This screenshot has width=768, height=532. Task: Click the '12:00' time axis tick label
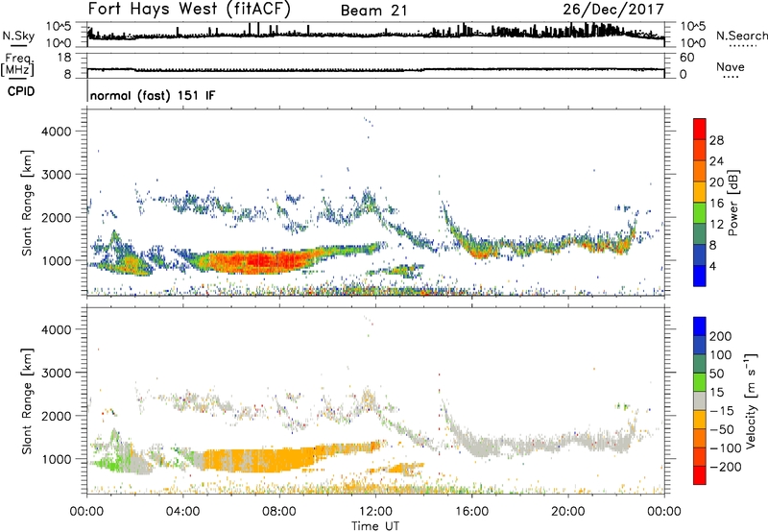click(x=375, y=511)
